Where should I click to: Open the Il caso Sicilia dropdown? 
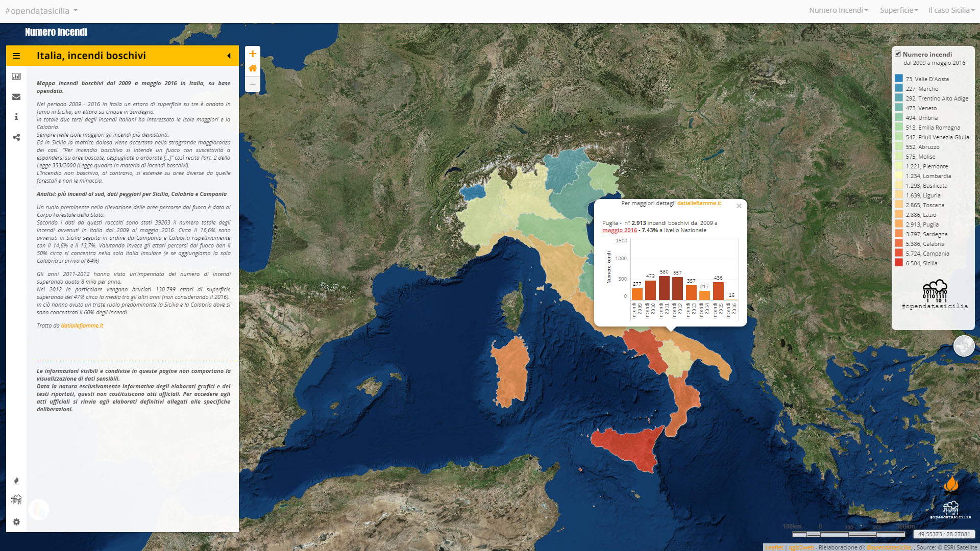tap(951, 10)
